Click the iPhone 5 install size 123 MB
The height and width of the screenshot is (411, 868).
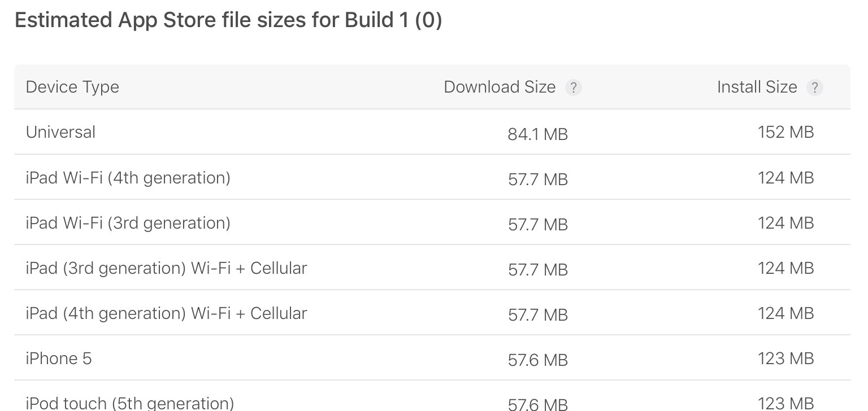[785, 358]
